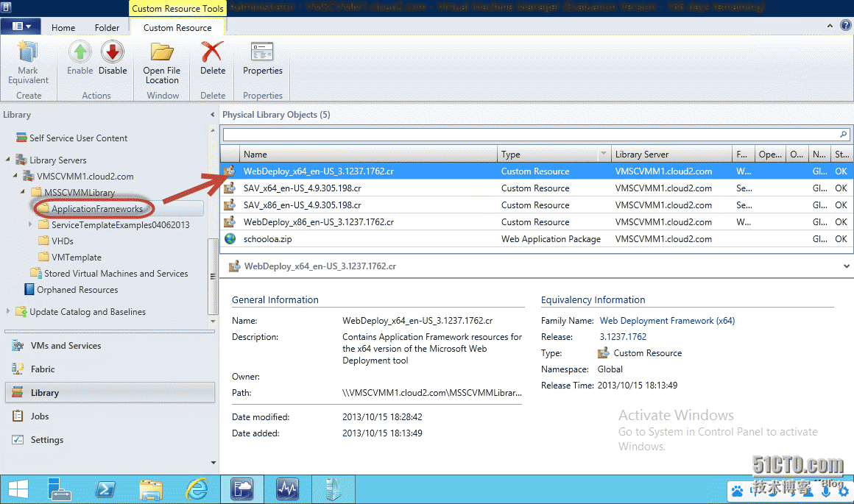Viewport: 854px width, 504px height.
Task: Open the VMs and Services workspace
Action: tap(110, 346)
